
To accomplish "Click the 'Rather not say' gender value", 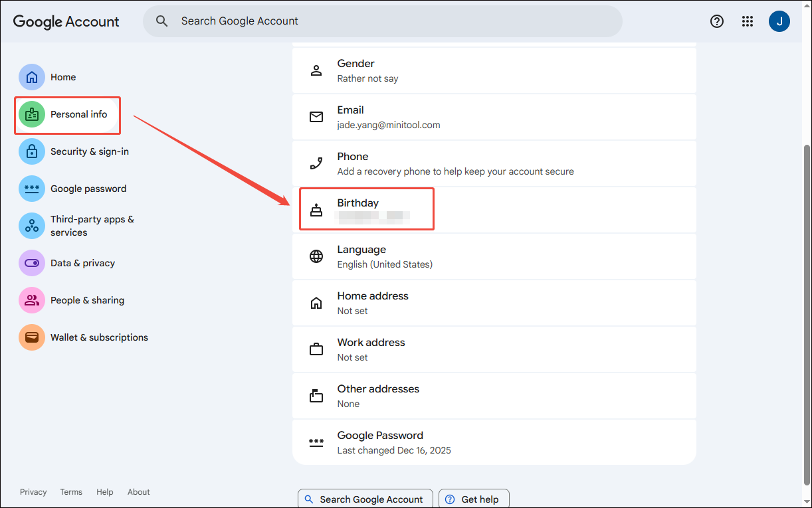I will (x=367, y=78).
